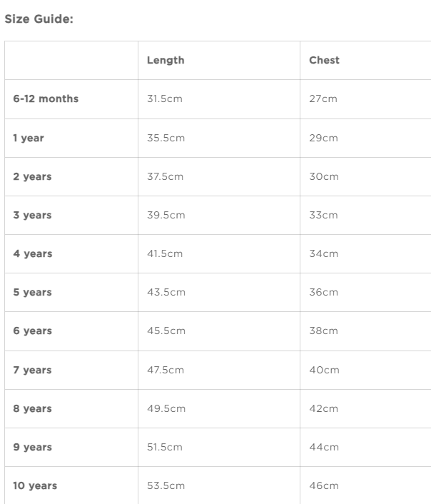
Task: Select the 1 year row label
Action: point(29,138)
